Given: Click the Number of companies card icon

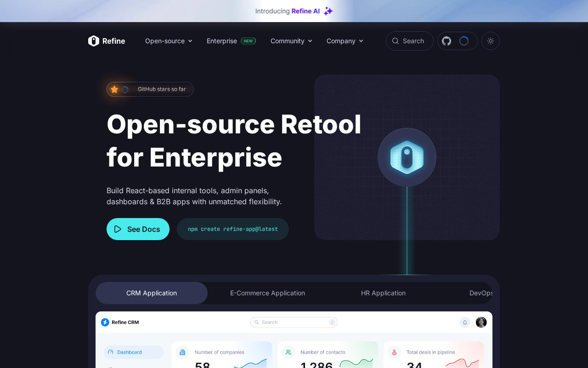Looking at the screenshot, I should click(182, 352).
